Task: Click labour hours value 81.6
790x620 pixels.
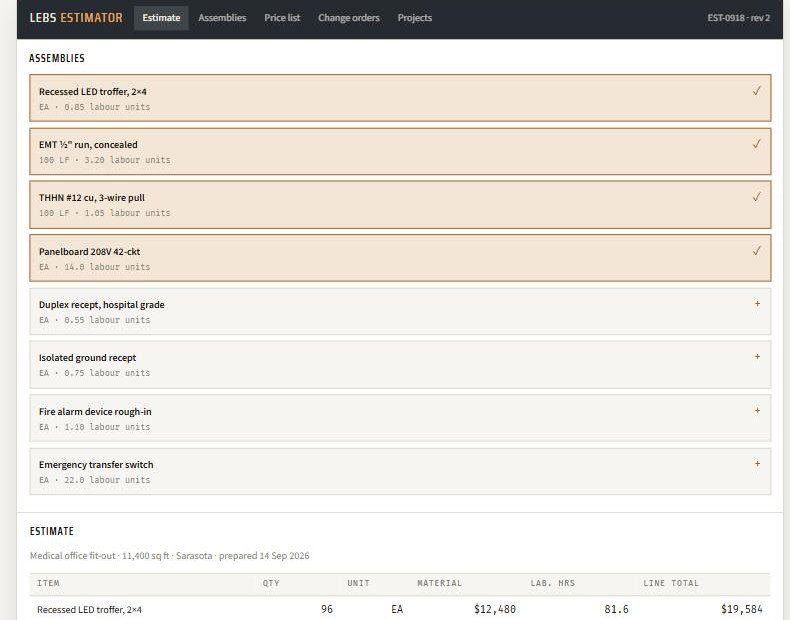Action: (x=617, y=609)
